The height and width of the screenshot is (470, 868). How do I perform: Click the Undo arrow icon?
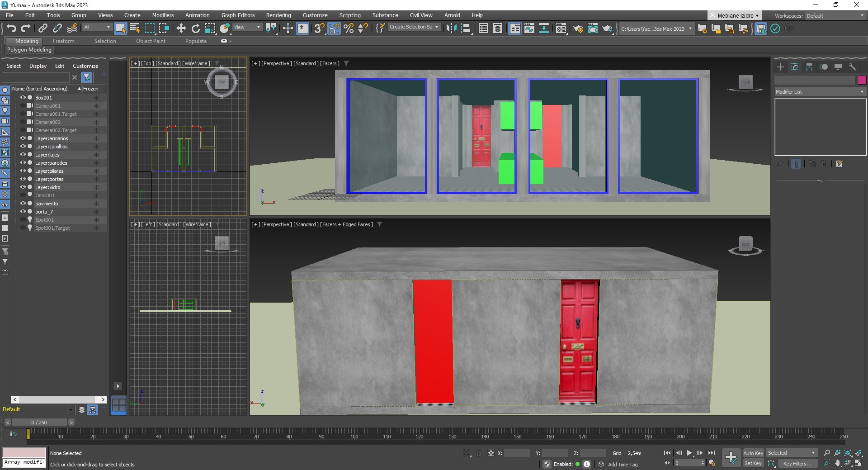click(x=11, y=28)
